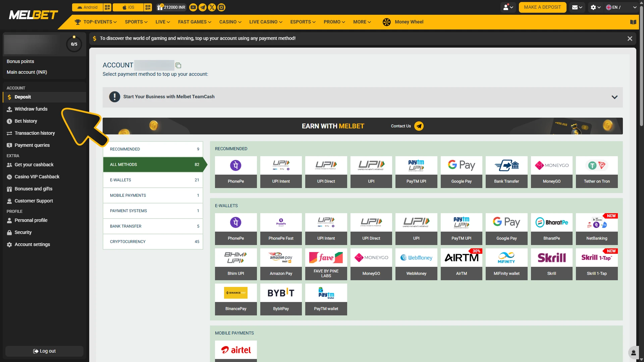Expand the LIVE menu
Image resolution: width=644 pixels, height=362 pixels.
coord(163,22)
